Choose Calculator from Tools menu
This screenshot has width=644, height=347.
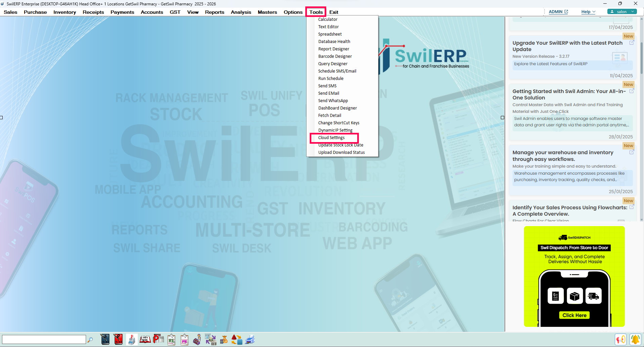pos(328,19)
